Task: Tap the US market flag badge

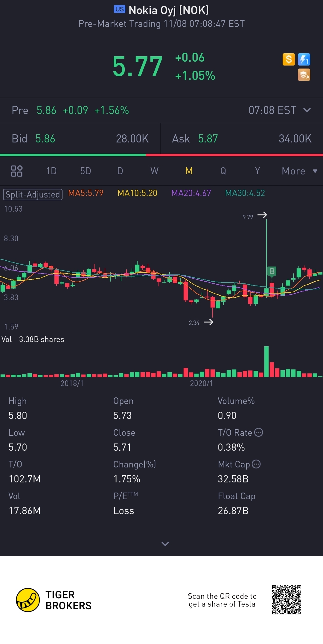Action: tap(120, 9)
